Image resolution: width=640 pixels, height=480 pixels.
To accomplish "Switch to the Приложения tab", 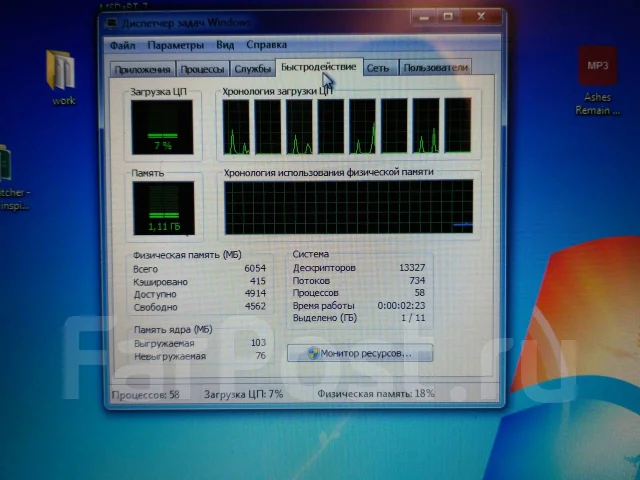I will tap(142, 69).
